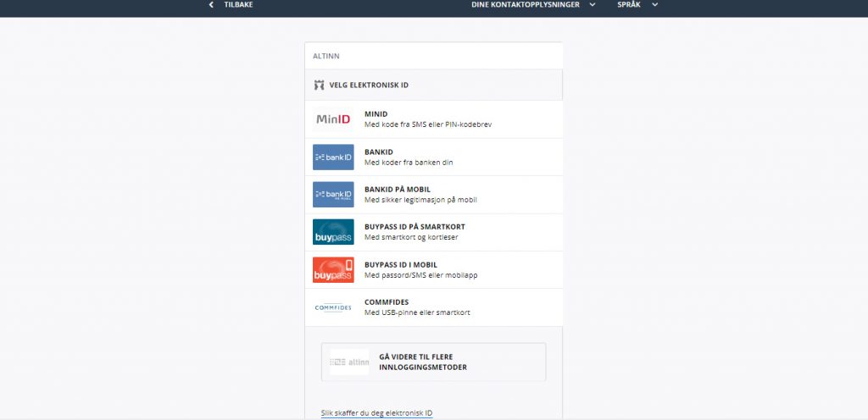The height and width of the screenshot is (420, 868).
Task: Choose COMMFIDES login title
Action: (387, 302)
